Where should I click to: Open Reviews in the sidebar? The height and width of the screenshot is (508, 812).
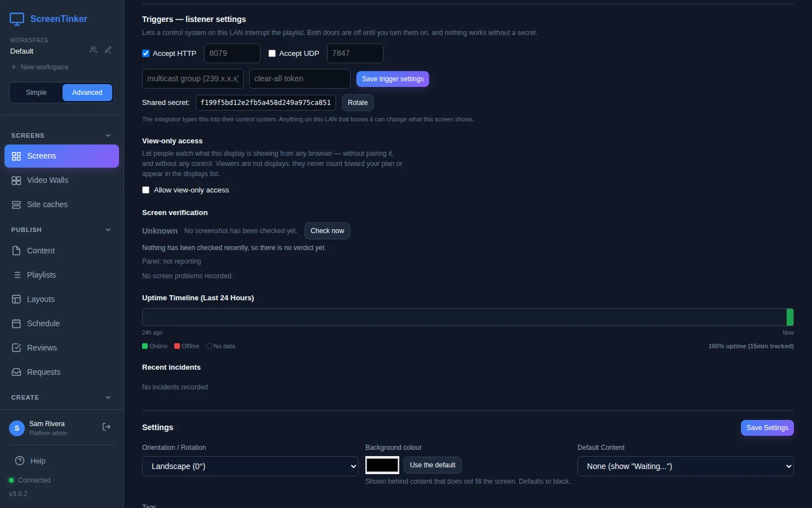(x=61, y=348)
